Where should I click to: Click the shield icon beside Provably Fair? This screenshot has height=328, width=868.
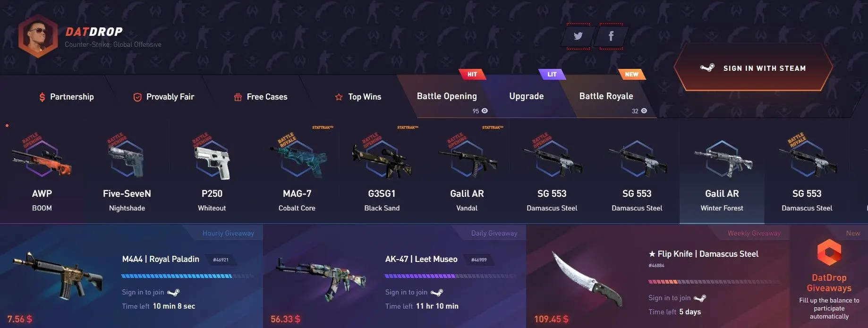click(137, 97)
